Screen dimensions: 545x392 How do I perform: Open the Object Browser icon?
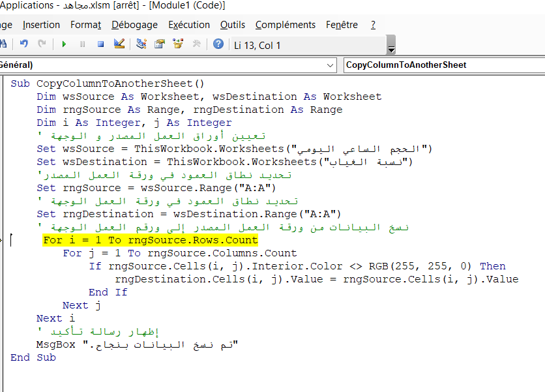[178, 44]
